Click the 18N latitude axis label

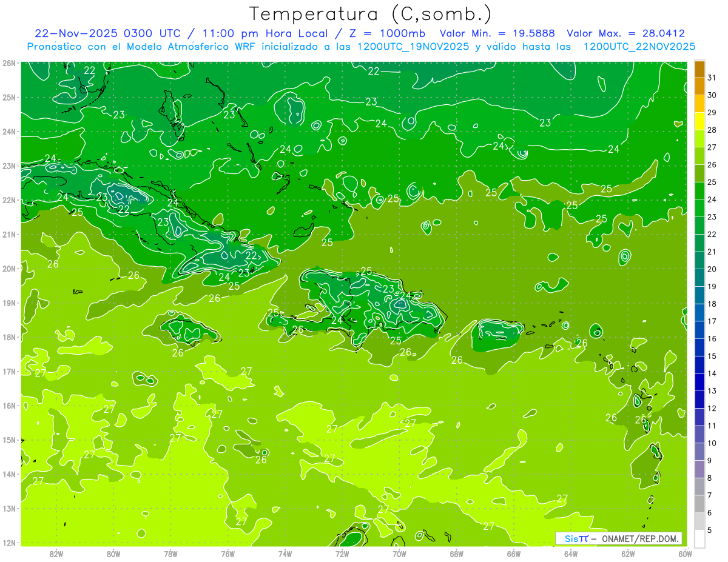pyautogui.click(x=9, y=337)
